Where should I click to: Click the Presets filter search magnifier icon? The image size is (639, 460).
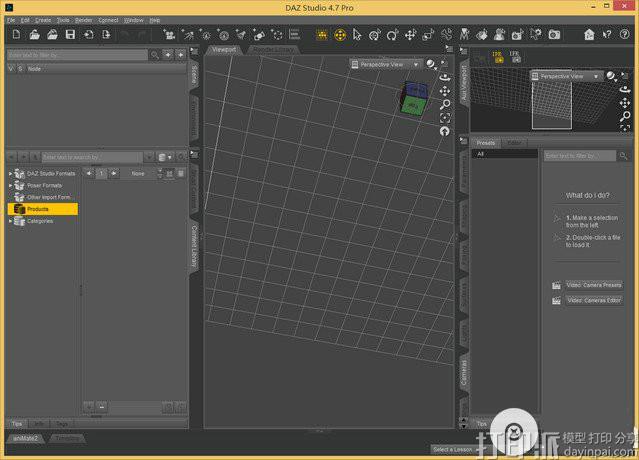(623, 156)
